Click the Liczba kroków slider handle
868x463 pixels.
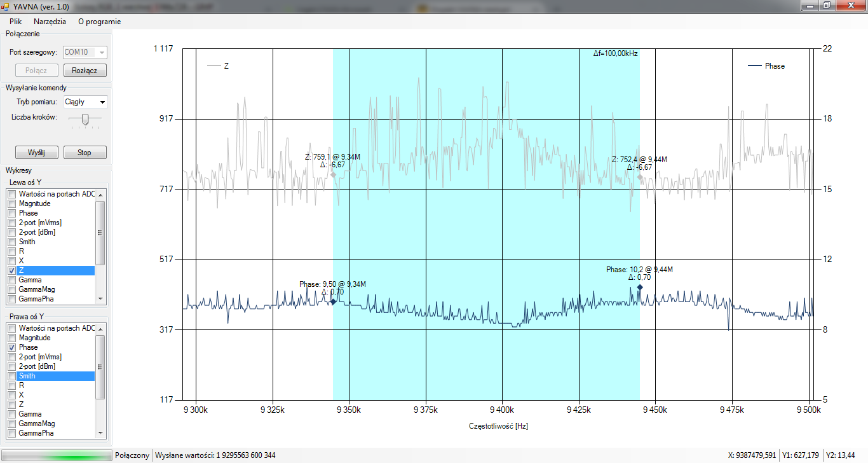coord(85,118)
